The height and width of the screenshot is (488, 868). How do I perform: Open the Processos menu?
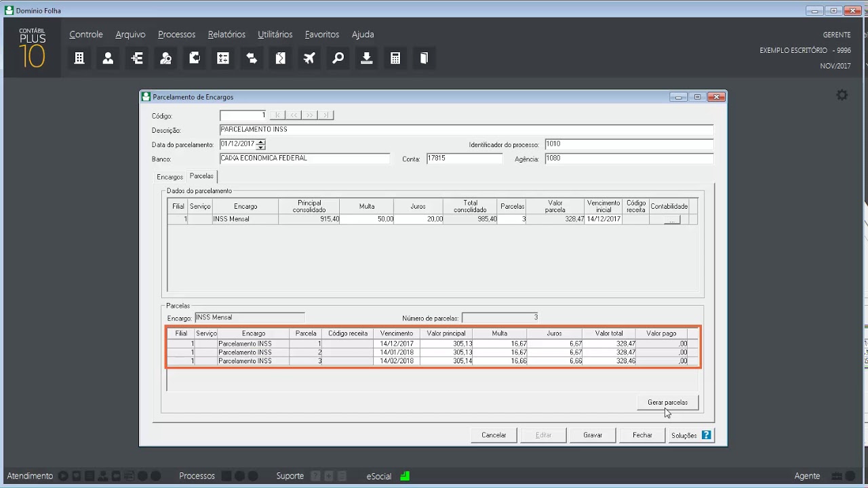(176, 34)
